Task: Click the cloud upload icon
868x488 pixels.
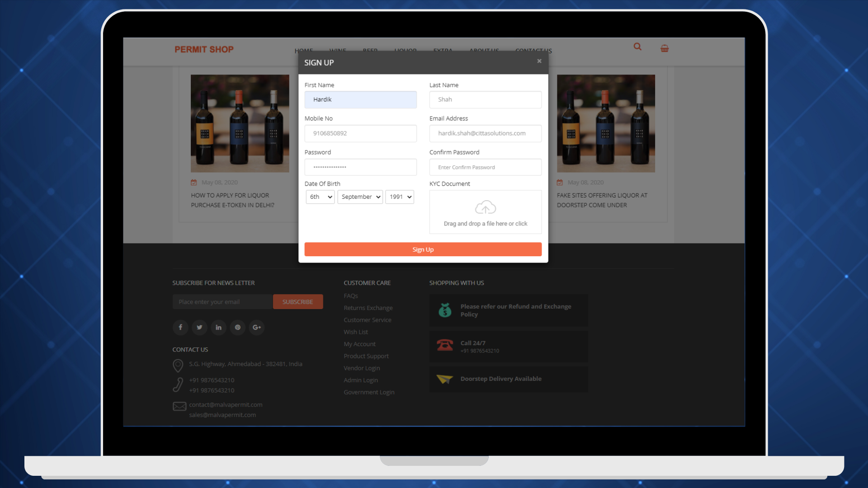Action: 486,207
